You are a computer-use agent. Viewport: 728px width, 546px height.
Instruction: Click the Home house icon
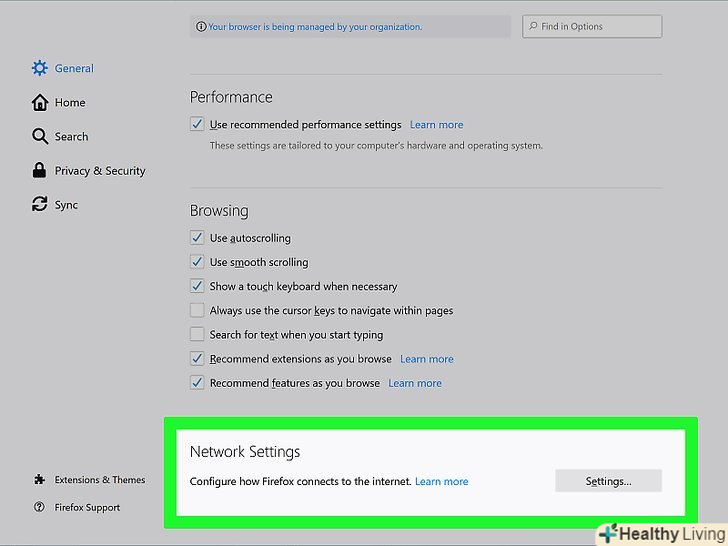coord(40,102)
